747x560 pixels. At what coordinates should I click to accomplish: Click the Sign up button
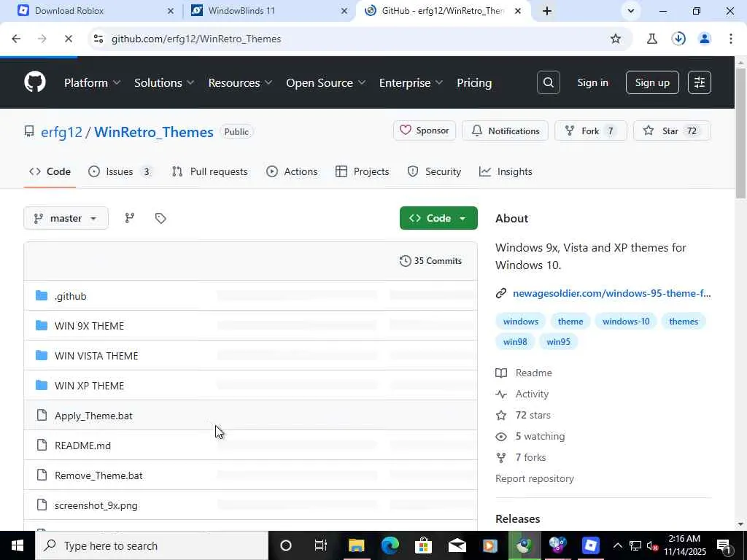[x=652, y=82]
